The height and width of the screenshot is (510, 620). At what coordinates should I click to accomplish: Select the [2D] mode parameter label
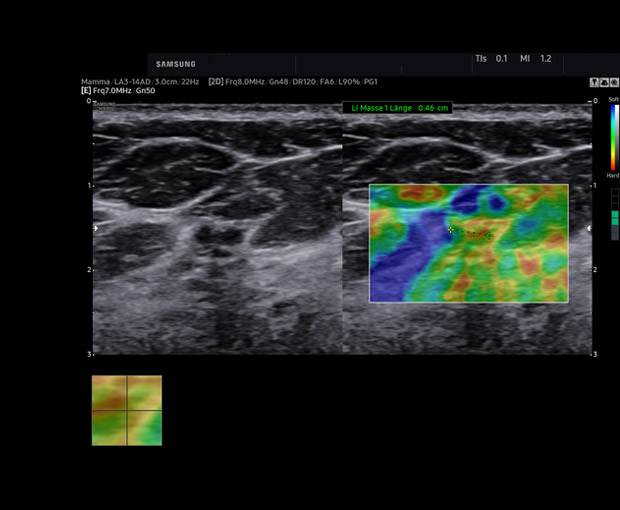(215, 81)
